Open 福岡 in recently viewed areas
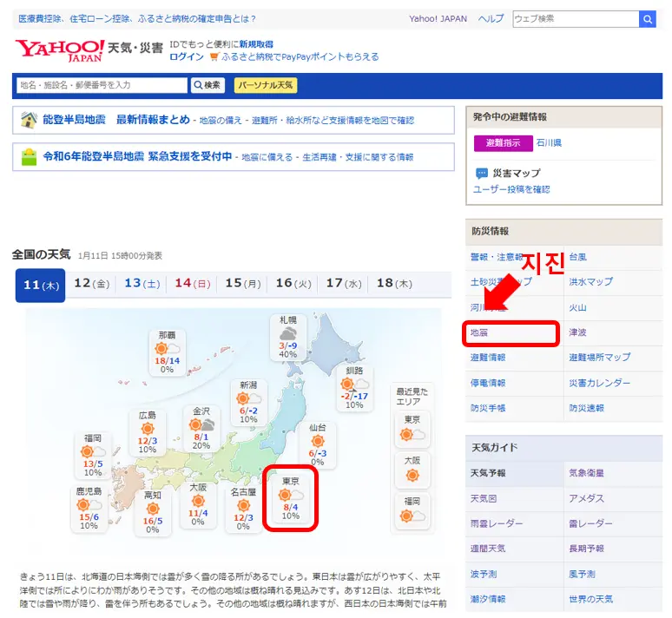The image size is (672, 618). 412,511
